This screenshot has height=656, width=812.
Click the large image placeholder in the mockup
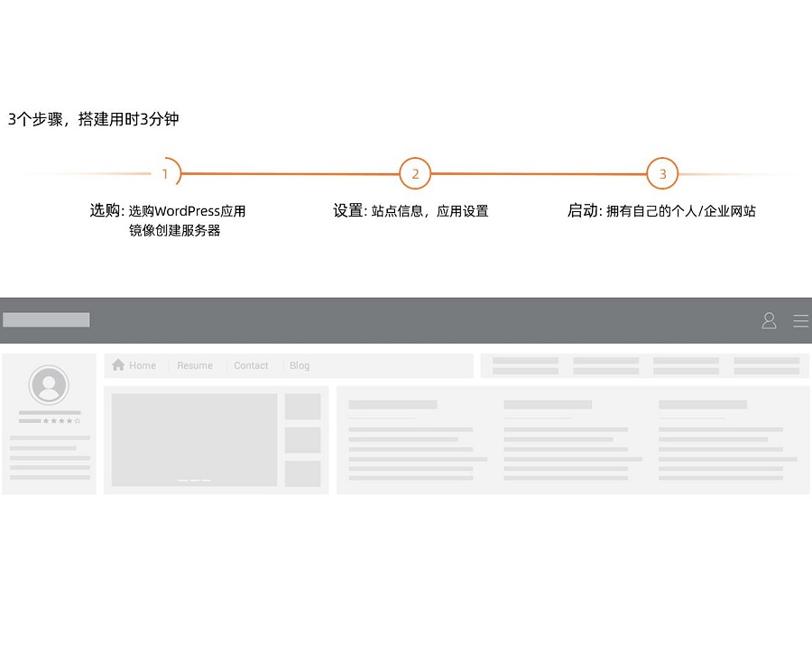click(x=194, y=439)
